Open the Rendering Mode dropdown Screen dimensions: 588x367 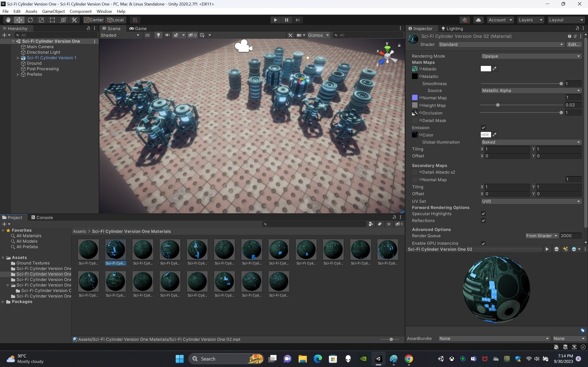coord(531,56)
